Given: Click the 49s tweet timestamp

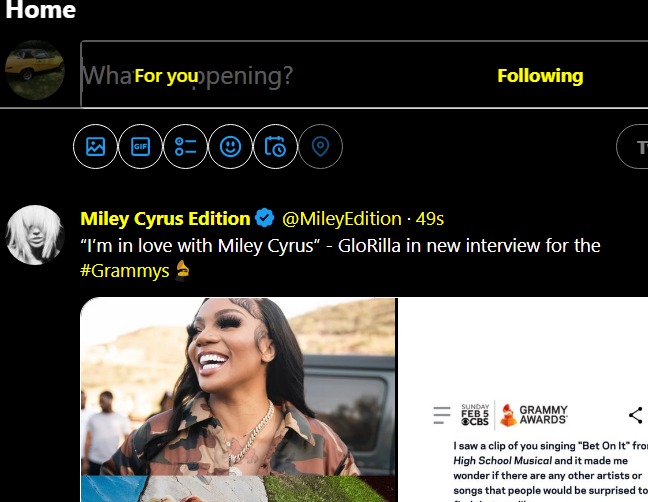Looking at the screenshot, I should (x=430, y=219).
